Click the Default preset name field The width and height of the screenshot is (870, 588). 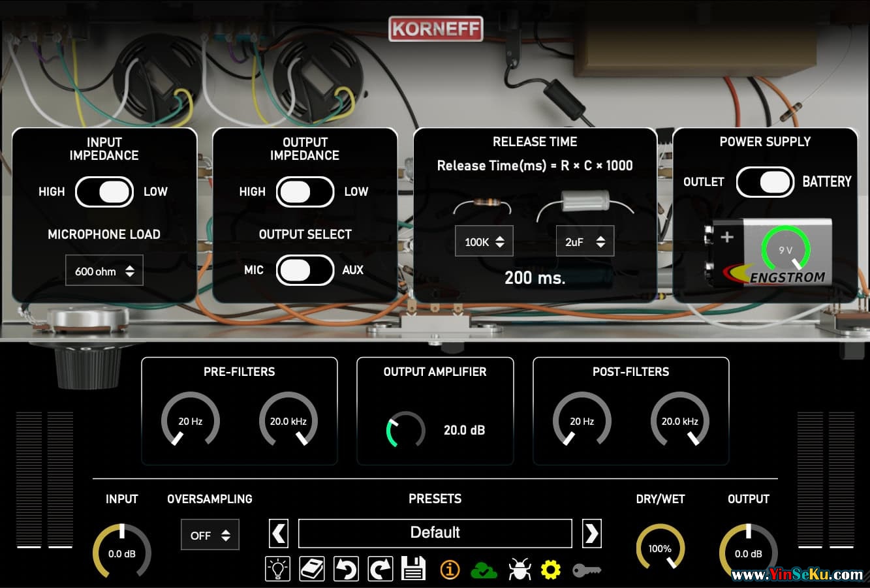(x=435, y=533)
